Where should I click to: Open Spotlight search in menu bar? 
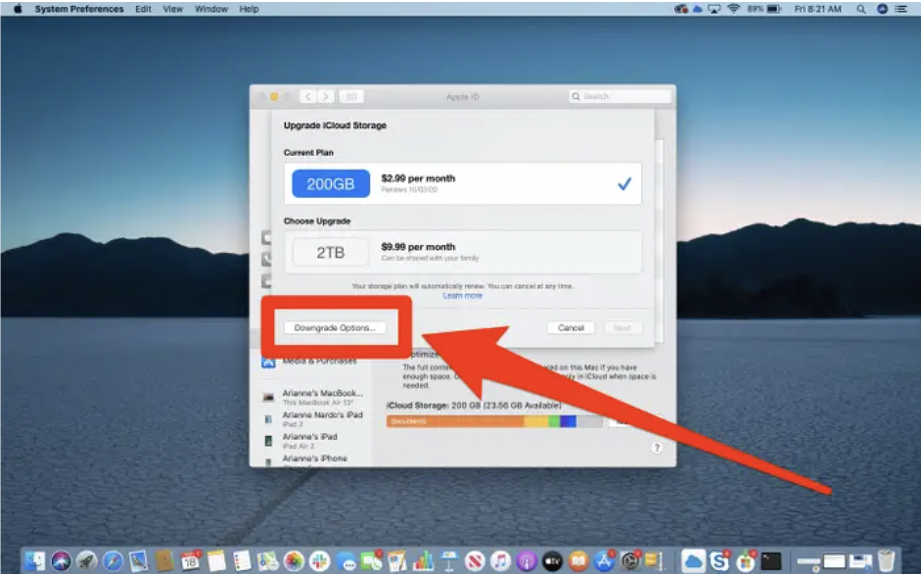pos(861,9)
